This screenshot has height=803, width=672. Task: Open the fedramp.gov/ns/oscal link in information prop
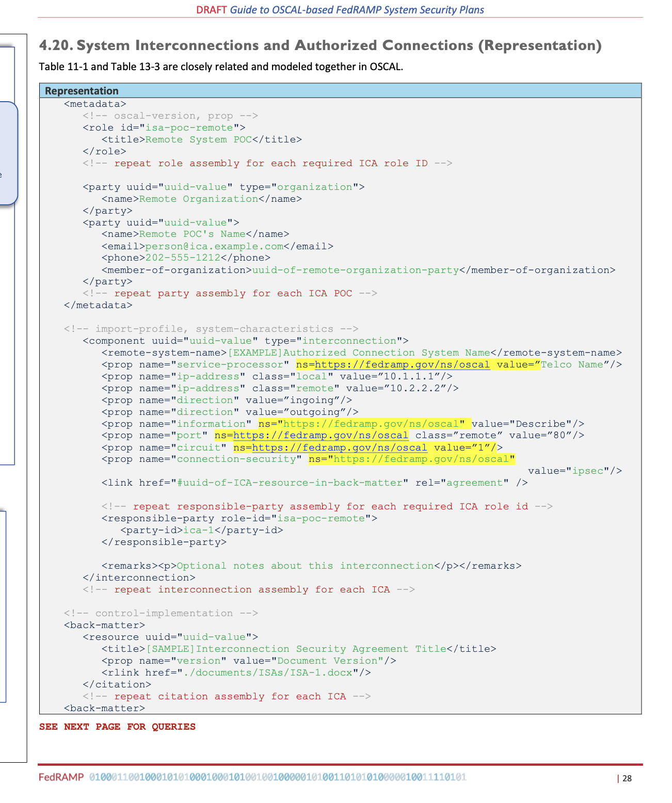click(369, 424)
